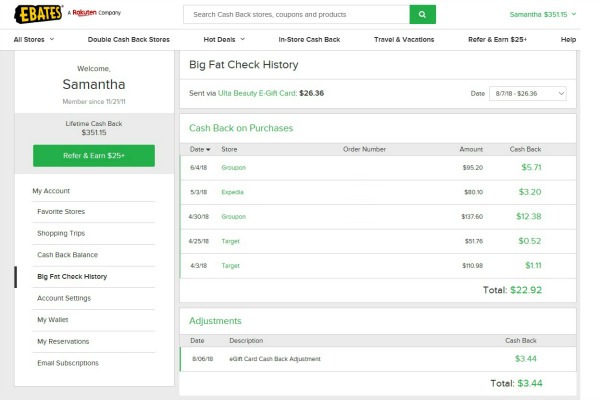Click the Adjustments section heading
The image size is (600, 400).
[215, 321]
